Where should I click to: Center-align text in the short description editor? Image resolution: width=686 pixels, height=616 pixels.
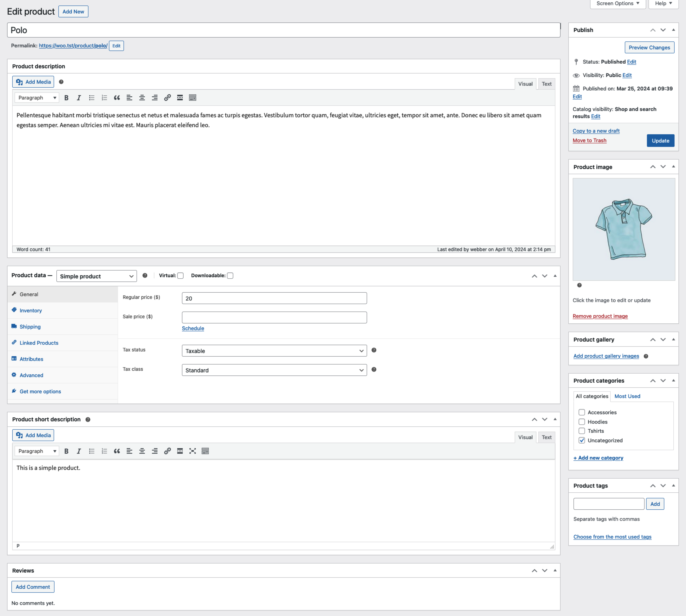142,451
